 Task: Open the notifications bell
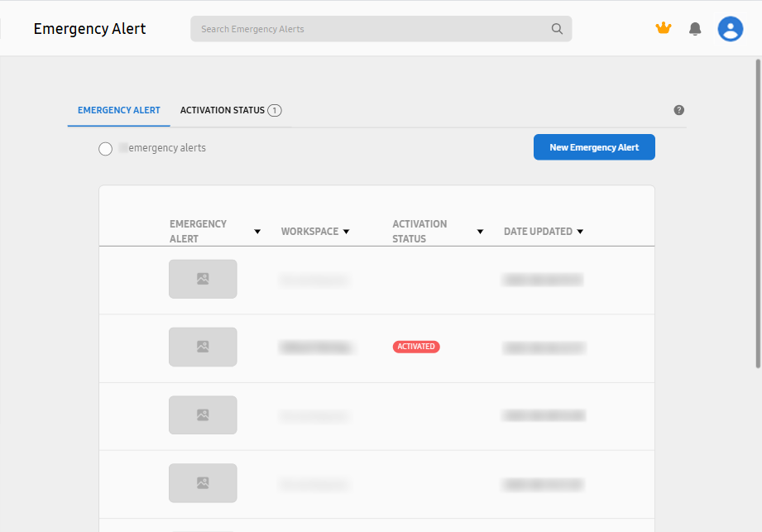695,29
